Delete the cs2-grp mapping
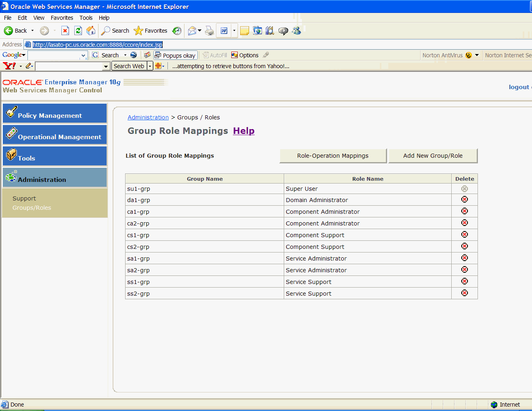Image resolution: width=532 pixels, height=411 pixels. pos(465,246)
